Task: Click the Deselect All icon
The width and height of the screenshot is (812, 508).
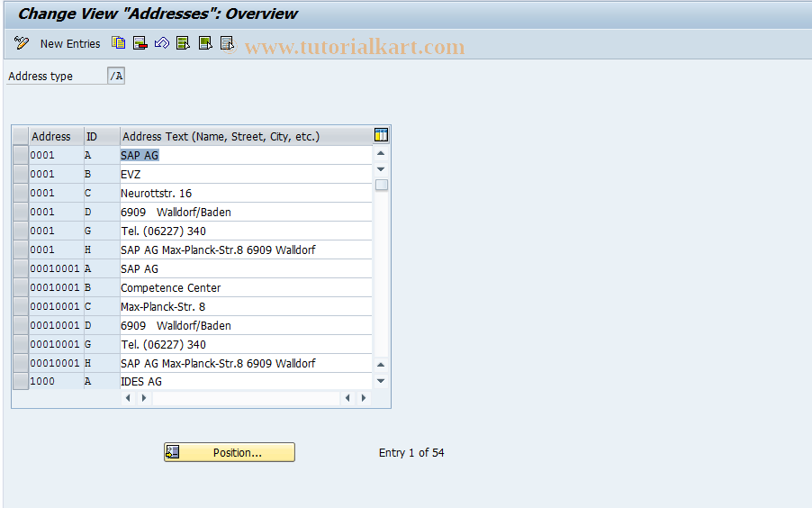Action: coord(228,43)
